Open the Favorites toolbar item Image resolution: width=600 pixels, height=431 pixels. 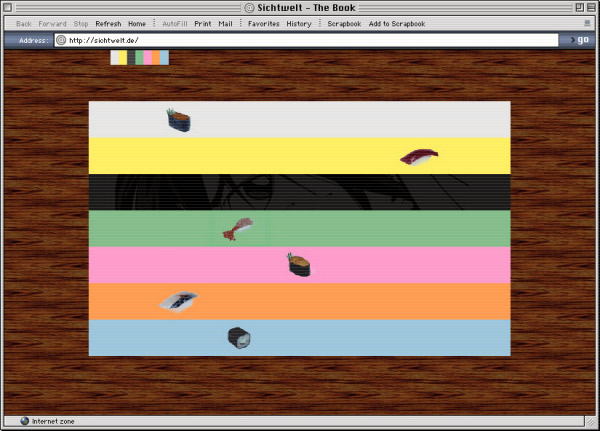point(264,24)
